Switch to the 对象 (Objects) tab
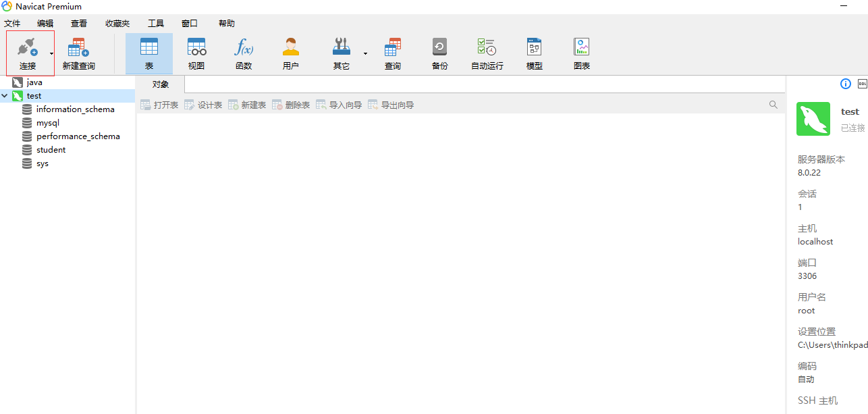The width and height of the screenshot is (868, 414). [x=160, y=84]
